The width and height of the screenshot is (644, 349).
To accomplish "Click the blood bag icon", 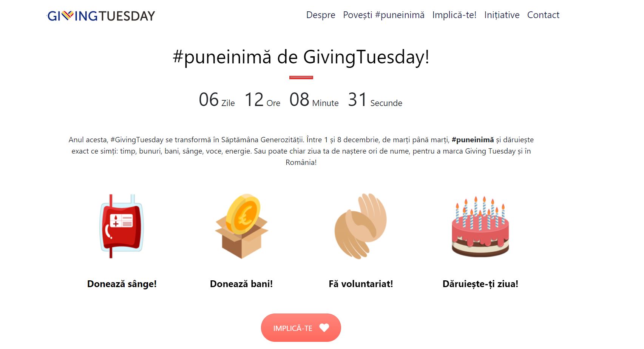I will click(x=121, y=226).
